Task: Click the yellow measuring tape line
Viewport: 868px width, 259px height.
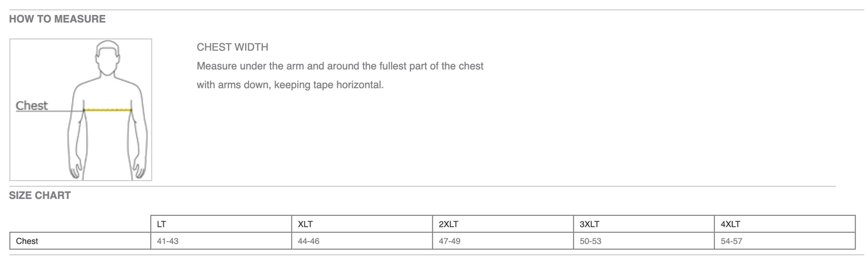Action: [x=108, y=110]
